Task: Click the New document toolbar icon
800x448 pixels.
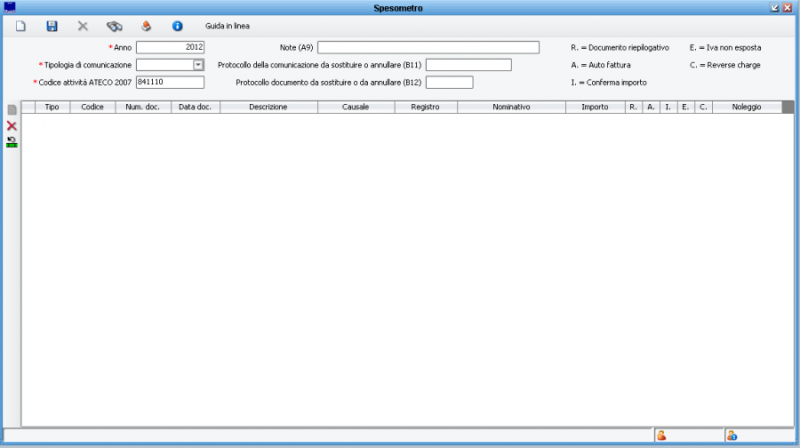Action: [x=20, y=26]
